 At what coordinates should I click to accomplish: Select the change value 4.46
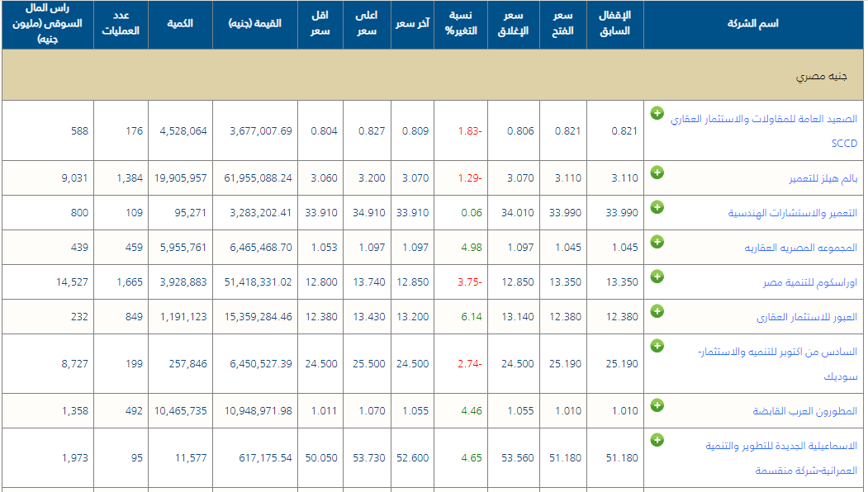click(x=472, y=411)
